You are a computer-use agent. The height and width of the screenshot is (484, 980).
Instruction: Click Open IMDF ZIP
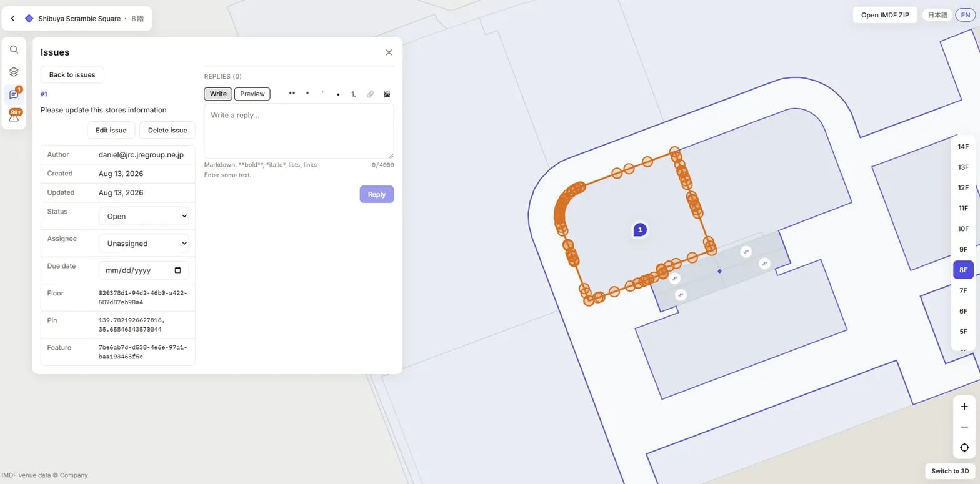click(886, 16)
